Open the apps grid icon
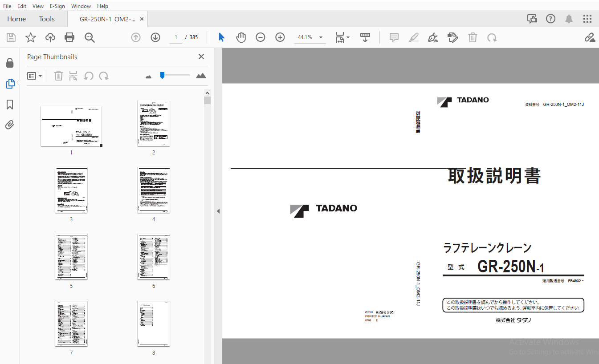599x364 pixels. tap(588, 19)
